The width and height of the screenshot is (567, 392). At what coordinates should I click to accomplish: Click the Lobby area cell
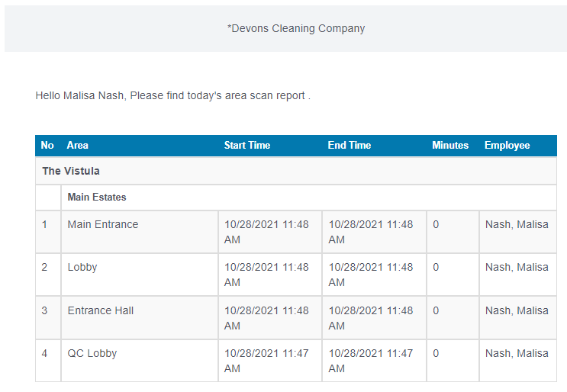[x=82, y=268]
